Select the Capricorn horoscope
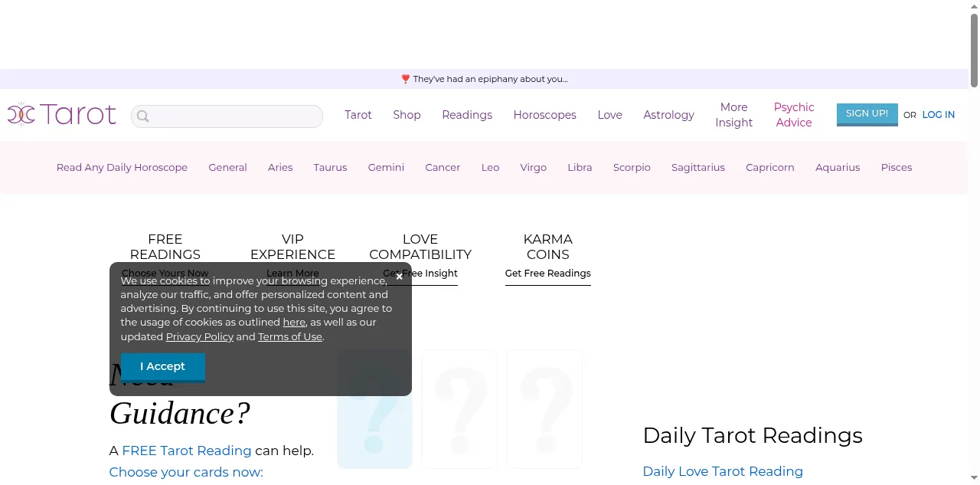980x485 pixels. (769, 167)
